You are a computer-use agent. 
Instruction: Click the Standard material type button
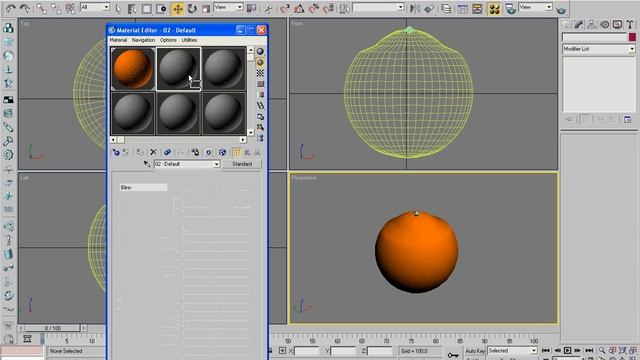(x=242, y=164)
